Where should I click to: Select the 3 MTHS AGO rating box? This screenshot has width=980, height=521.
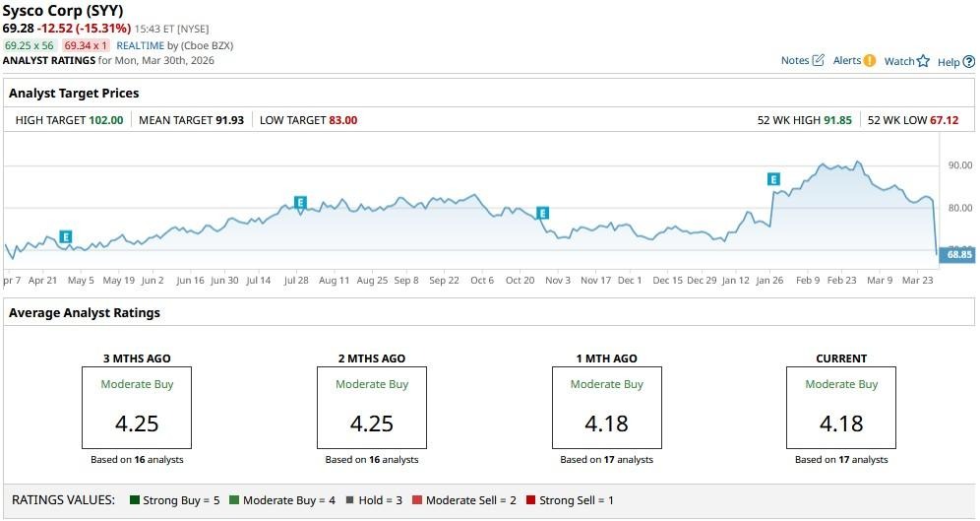[x=137, y=408]
